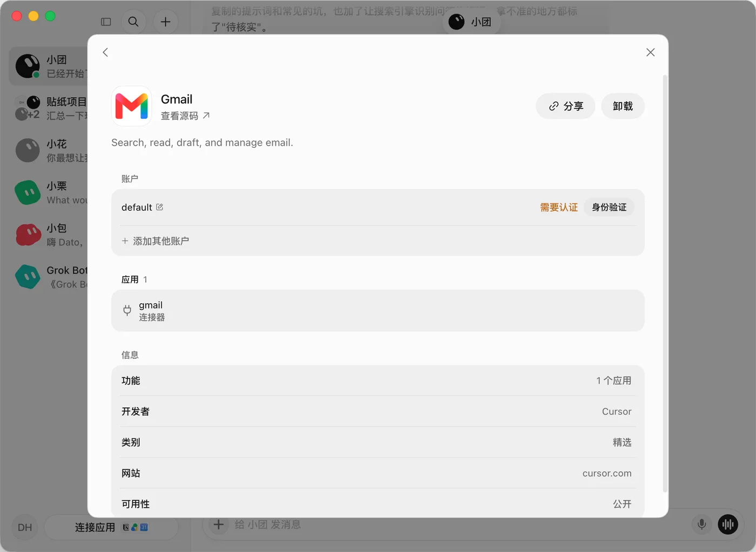Open the 小包 red avatar chat
The height and width of the screenshot is (552, 756).
28,235
